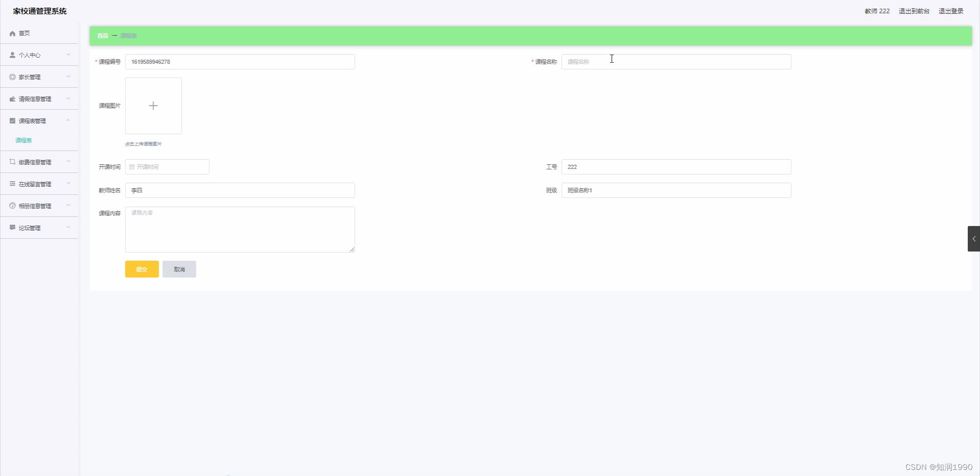Click the plus icon to upload 课程图片
The height and width of the screenshot is (476, 980).
click(153, 106)
